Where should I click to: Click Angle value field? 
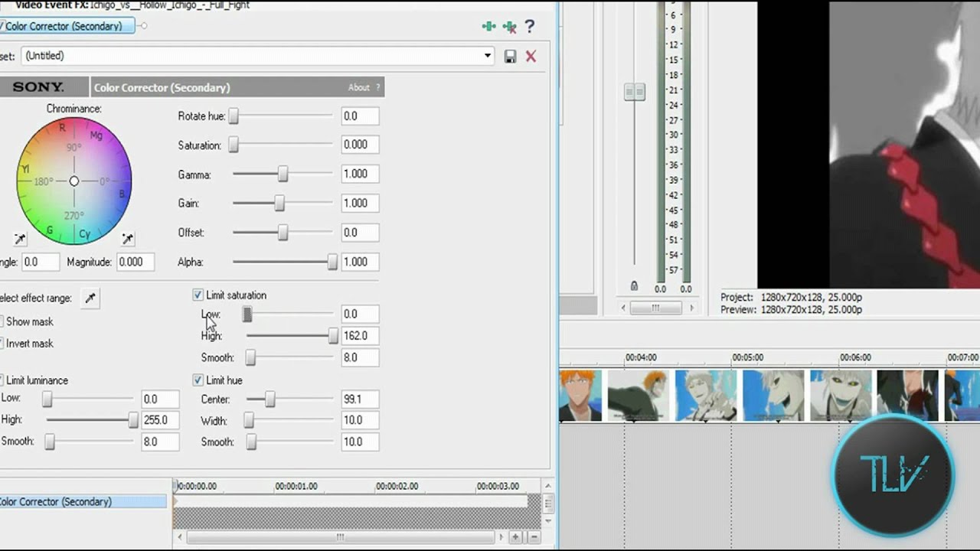point(40,262)
